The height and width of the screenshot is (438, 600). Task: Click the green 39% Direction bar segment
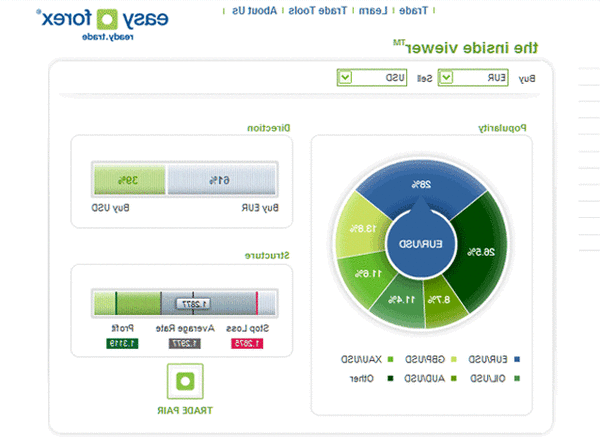[130, 180]
